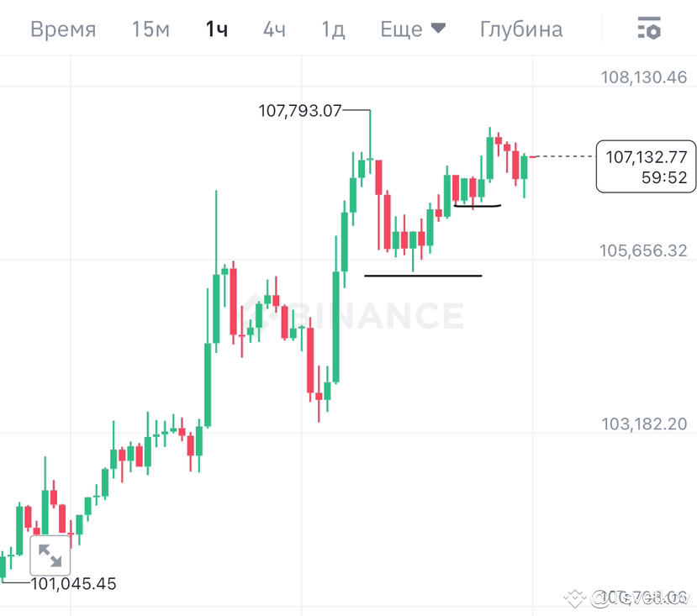Click the 103,182.20 axis price label
The height and width of the screenshot is (616, 697).
tap(644, 424)
